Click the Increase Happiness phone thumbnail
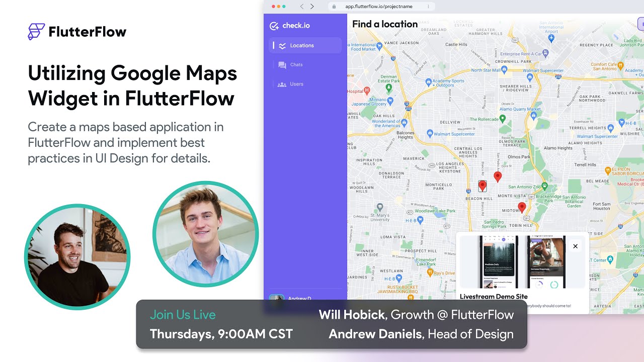Screen dimensions: 644x362 coord(547,262)
